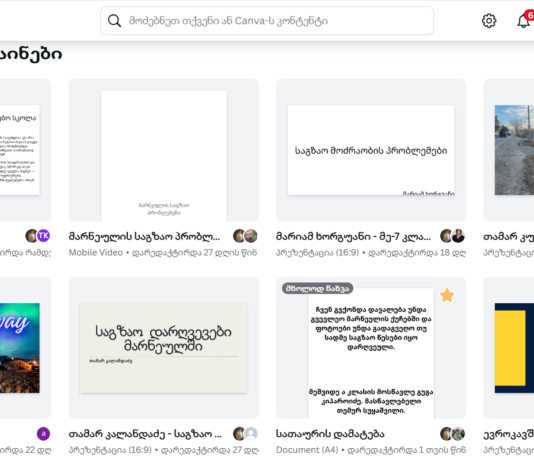Unstar the სათაურის დამატება design via orange star
The width and height of the screenshot is (534, 462).
447,295
